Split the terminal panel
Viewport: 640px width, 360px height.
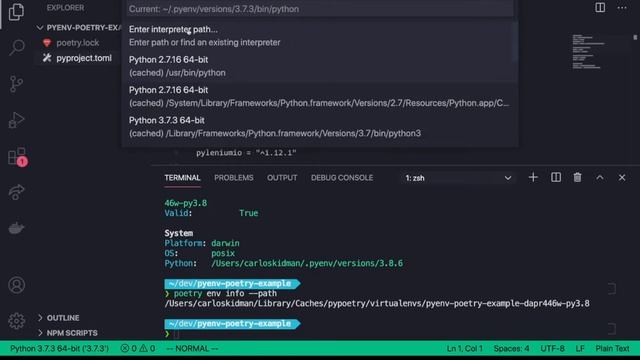[x=556, y=178]
